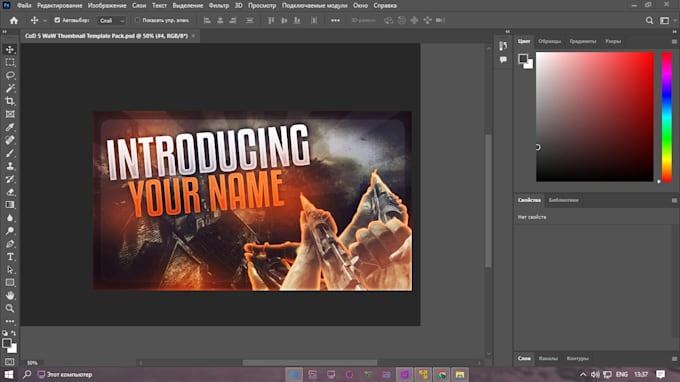Open the Edit Toolbar three-dots menu
Image resolution: width=680 pixels, height=382 pixels.
(10, 321)
